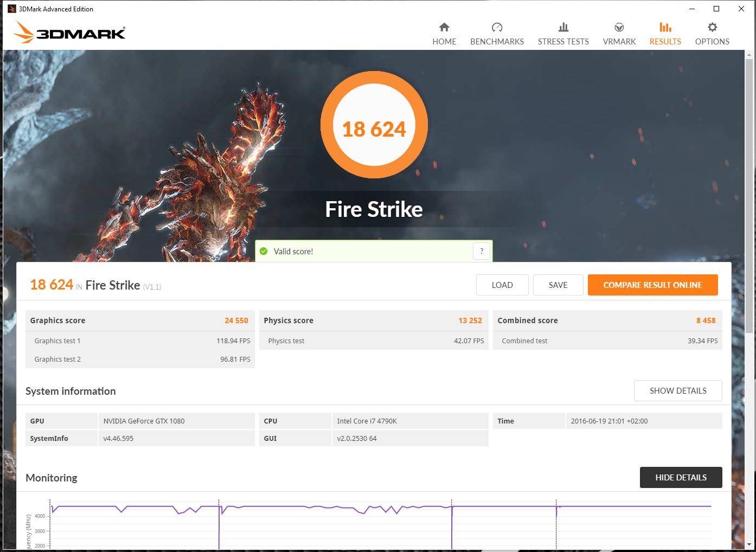Click the 96.81 FPS value
This screenshot has width=756, height=552.
(x=235, y=359)
